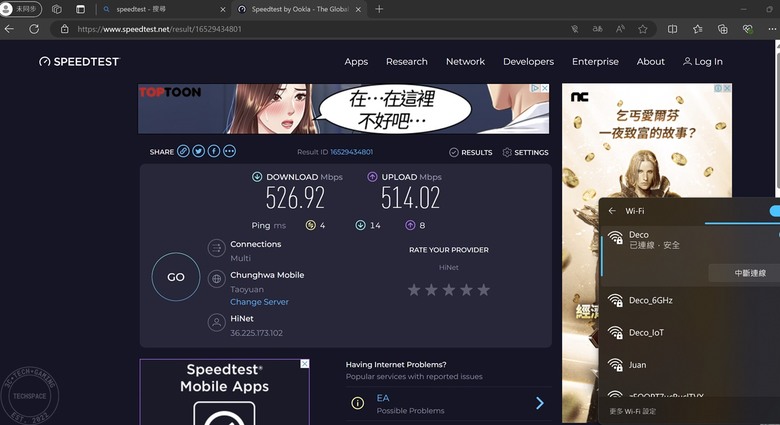Close the speedtest search tab
The height and width of the screenshot is (425, 780).
coord(222,9)
